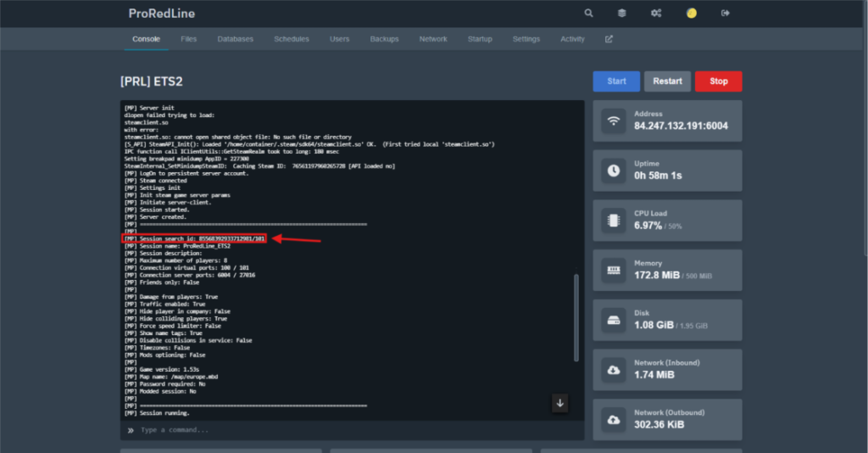Image resolution: width=868 pixels, height=453 pixels.
Task: Click the Session name ProRedLine_ETS2 line
Action: 177,246
